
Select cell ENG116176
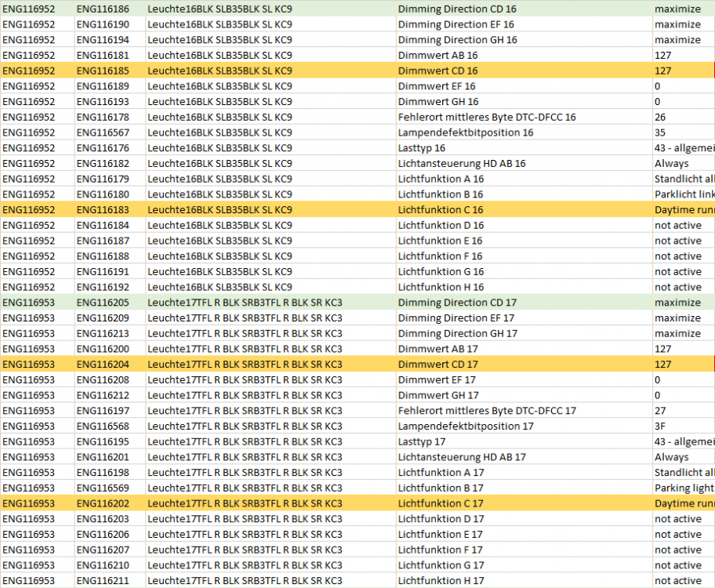[110, 148]
